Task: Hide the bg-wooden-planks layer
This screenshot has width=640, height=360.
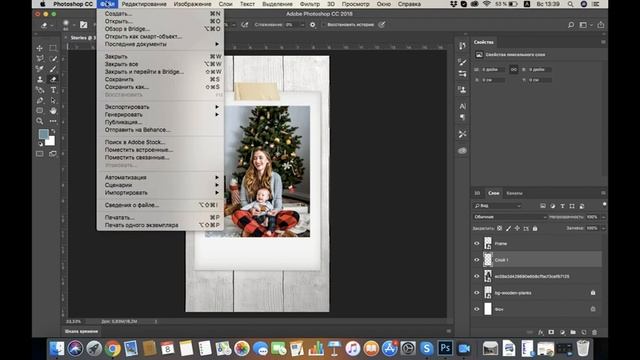Action: (476, 293)
